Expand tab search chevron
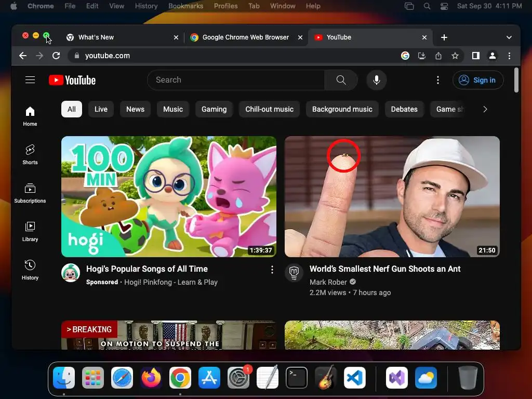 pos(509,37)
